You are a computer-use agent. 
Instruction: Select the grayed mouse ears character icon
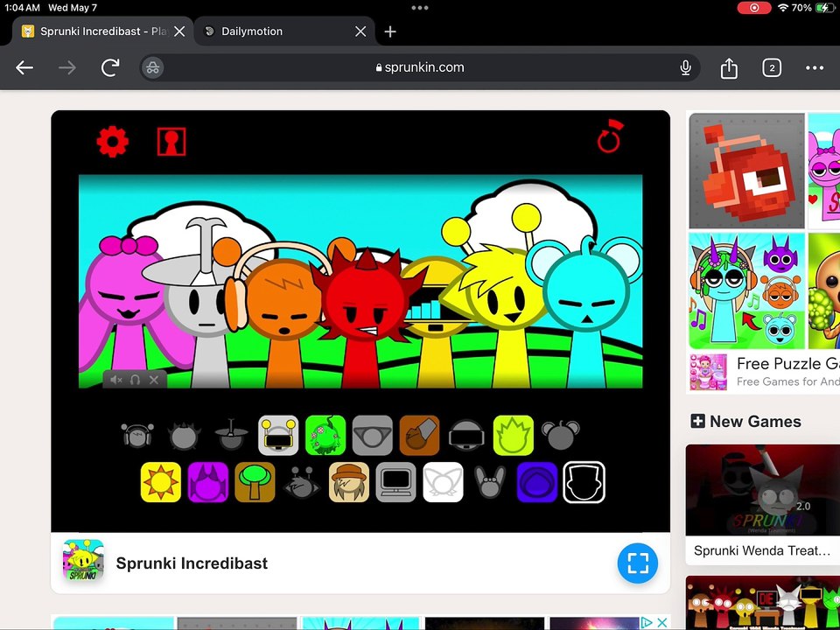[560, 435]
